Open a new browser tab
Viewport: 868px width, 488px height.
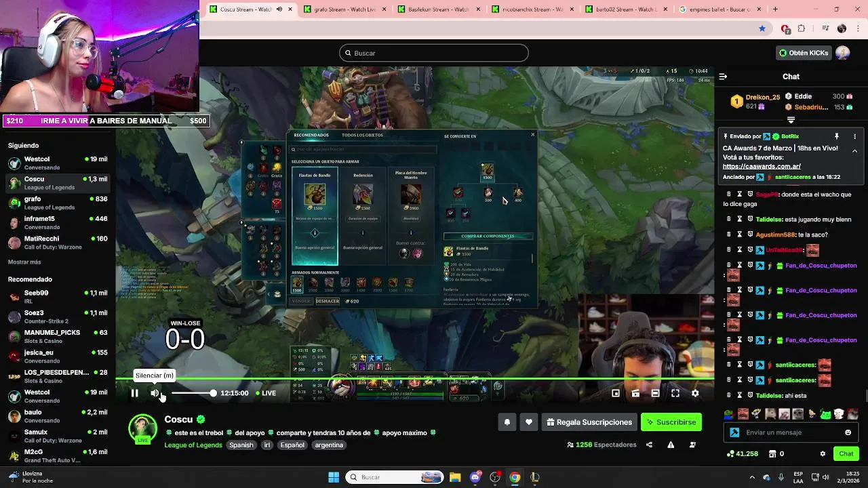tap(775, 9)
